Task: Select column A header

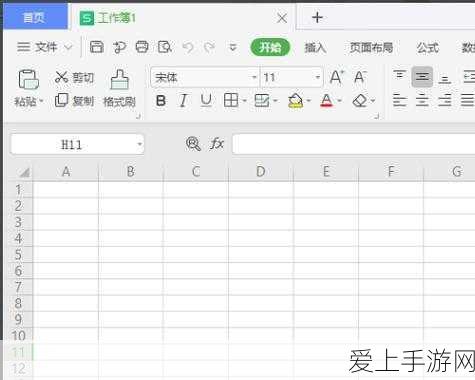Action: 66,171
